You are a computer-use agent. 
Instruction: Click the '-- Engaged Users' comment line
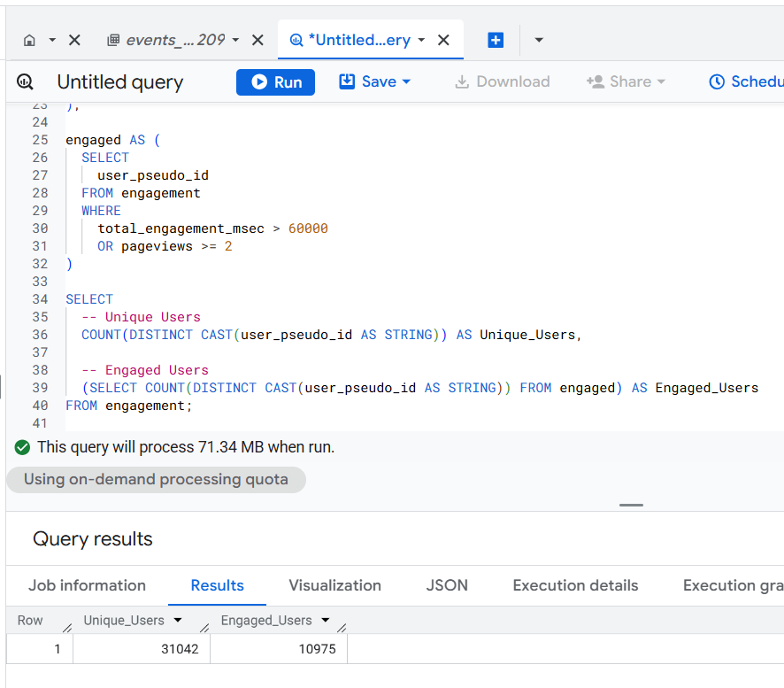[145, 370]
